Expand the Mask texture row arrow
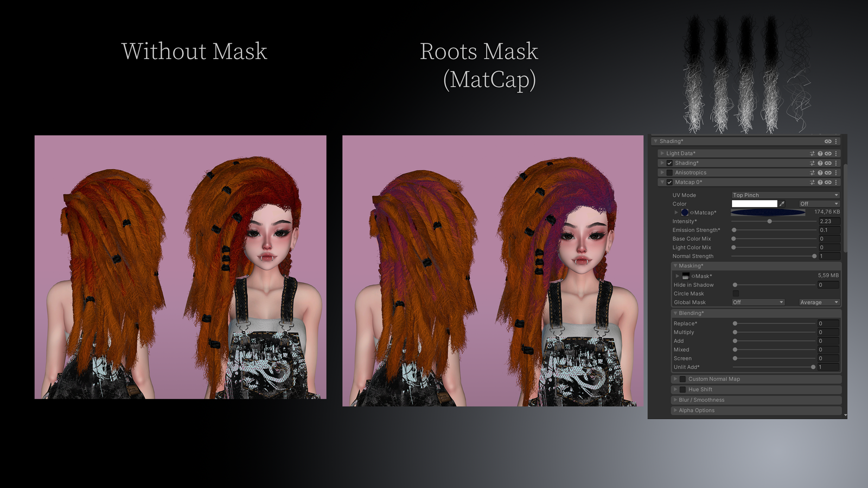Viewport: 868px width, 488px height. pyautogui.click(x=677, y=276)
